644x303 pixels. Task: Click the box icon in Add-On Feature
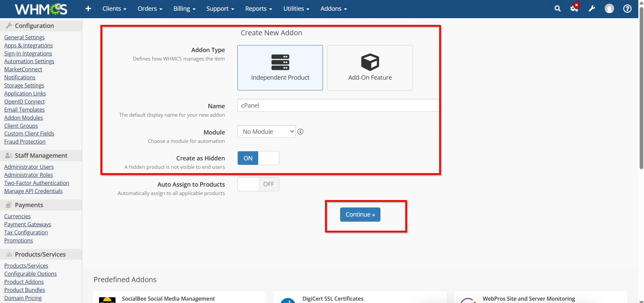point(370,62)
